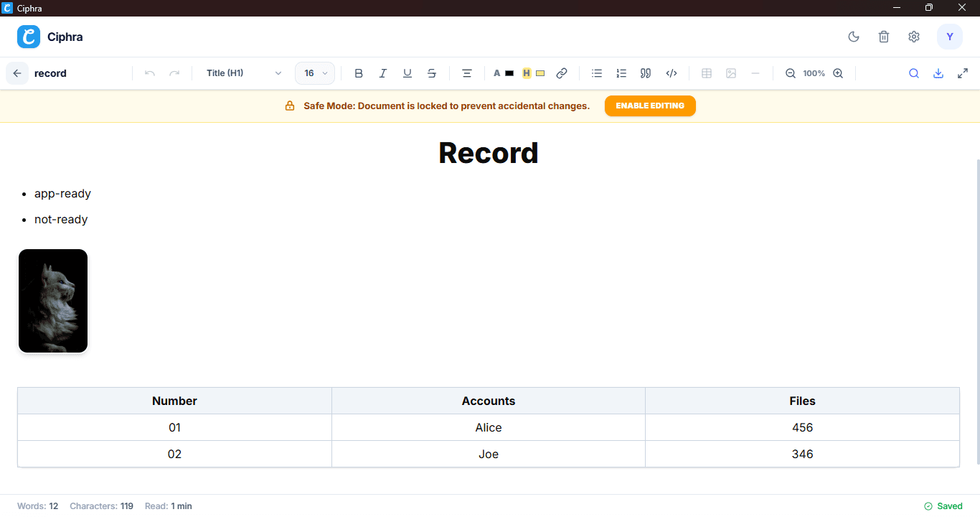Screen dimensions: 980x517
Task: Open the text alignment options
Action: [467, 73]
